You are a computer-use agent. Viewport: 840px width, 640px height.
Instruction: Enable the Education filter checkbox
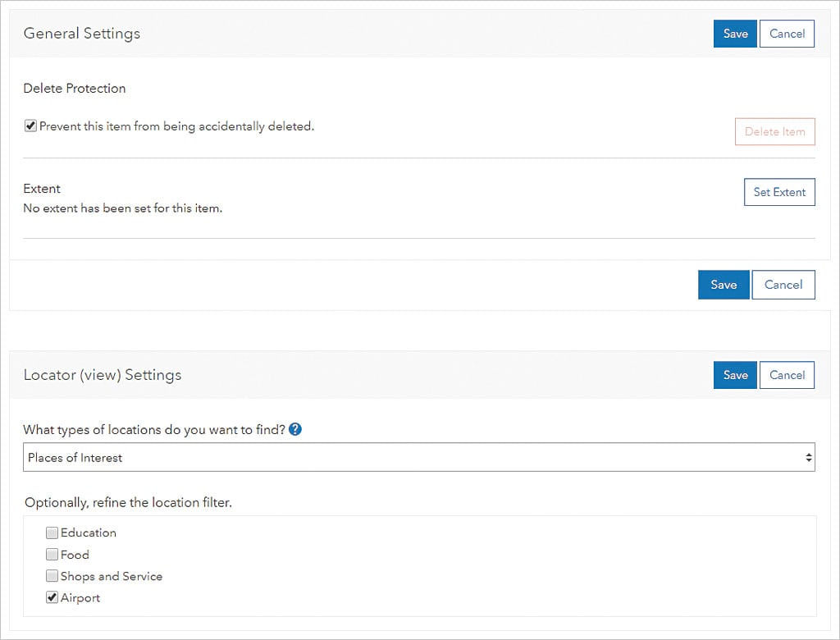click(52, 533)
